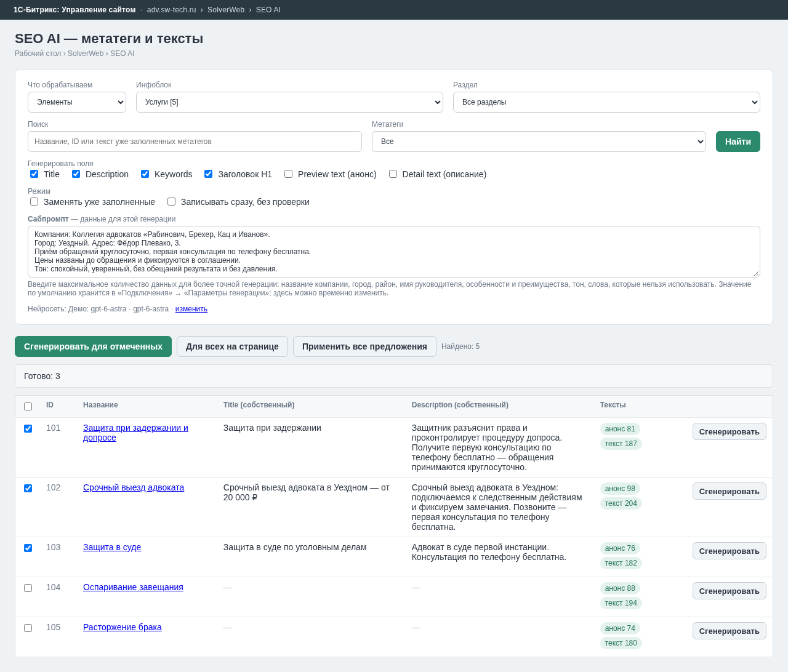Click 'Сгенерировать для отмеченных' button
Viewport: 788px width, 672px height.
[93, 346]
